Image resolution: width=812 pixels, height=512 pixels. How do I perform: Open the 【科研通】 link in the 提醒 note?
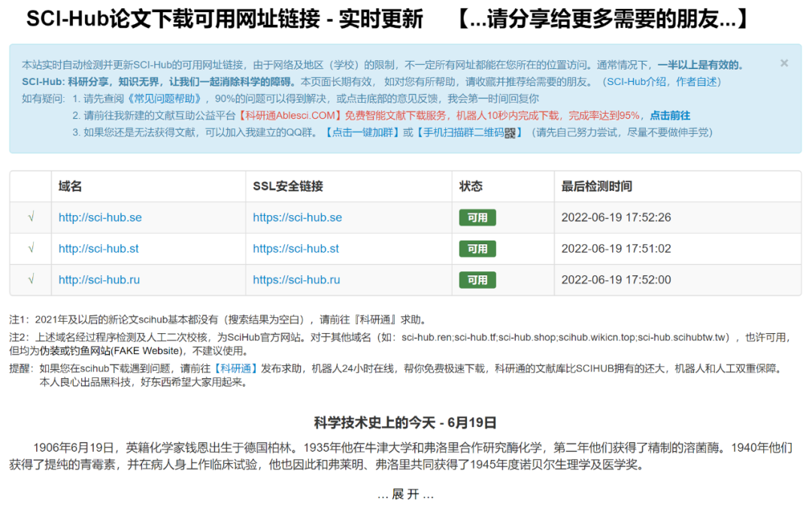click(235, 368)
